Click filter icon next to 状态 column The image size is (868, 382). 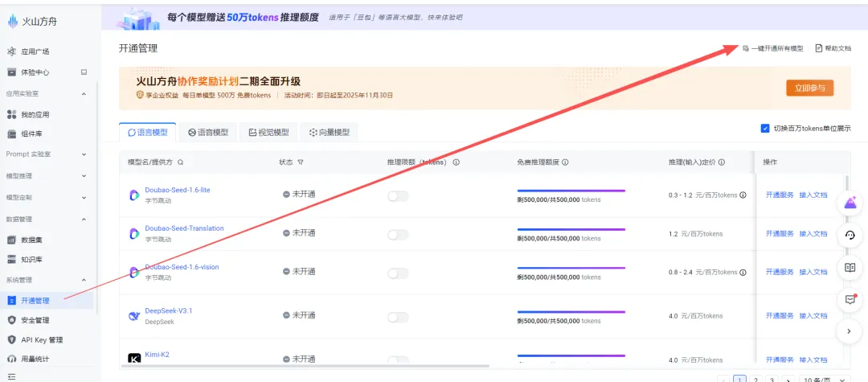tap(301, 162)
